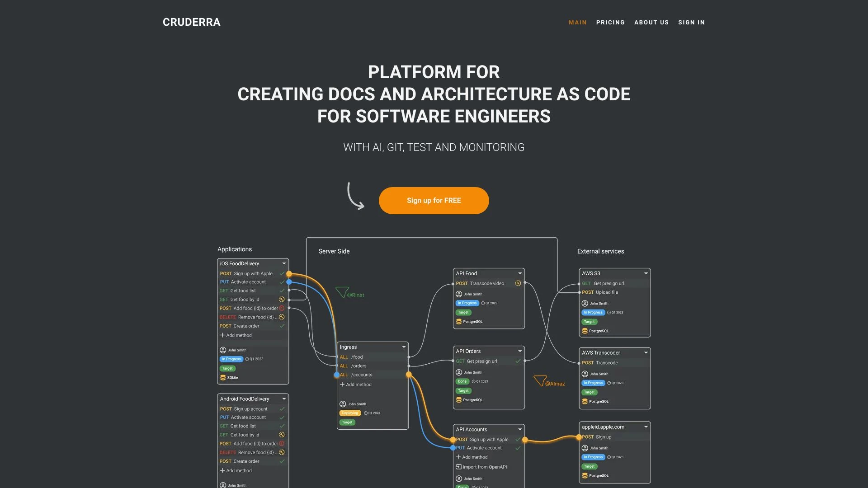The image size is (868, 488).
Task: Click John Smith's avatar in the Ingress card
Action: click(342, 404)
